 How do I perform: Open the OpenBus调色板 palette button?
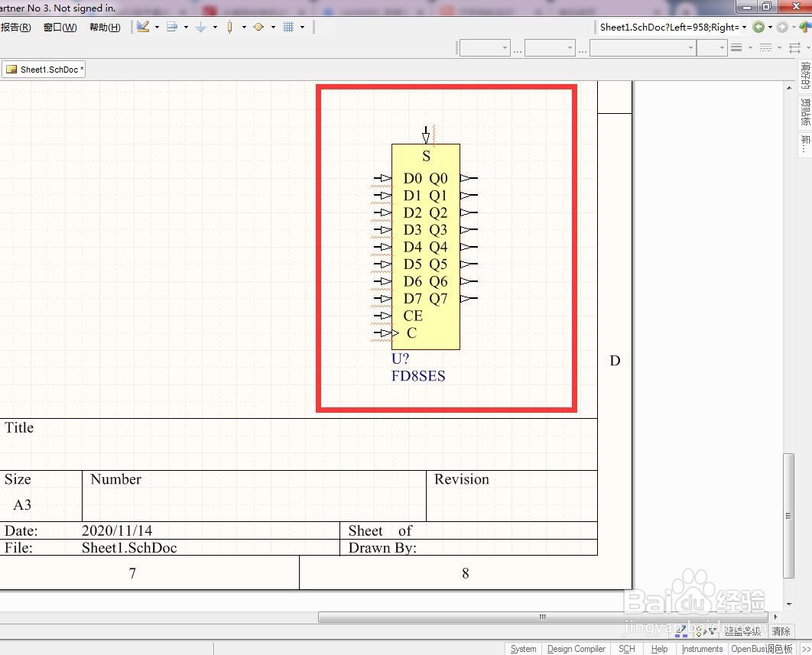tap(762, 649)
